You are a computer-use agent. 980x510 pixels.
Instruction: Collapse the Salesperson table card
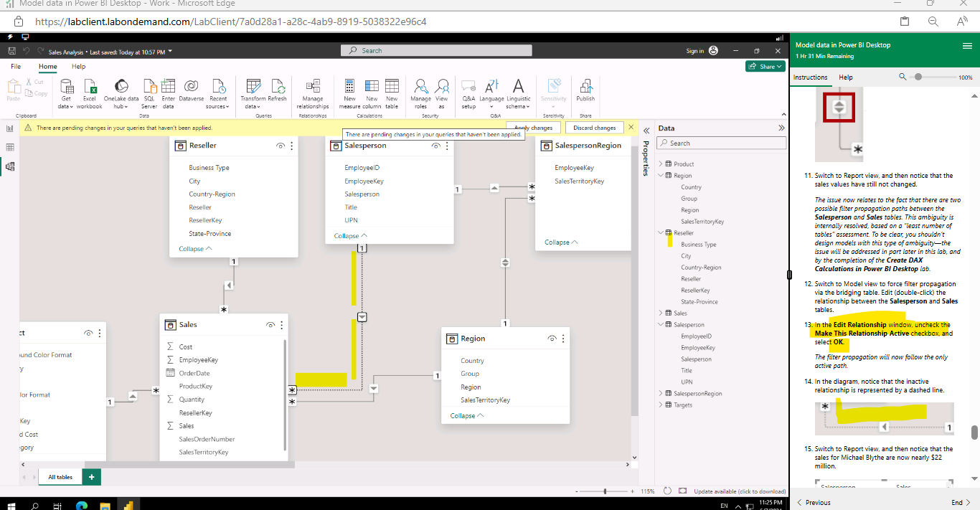(351, 236)
